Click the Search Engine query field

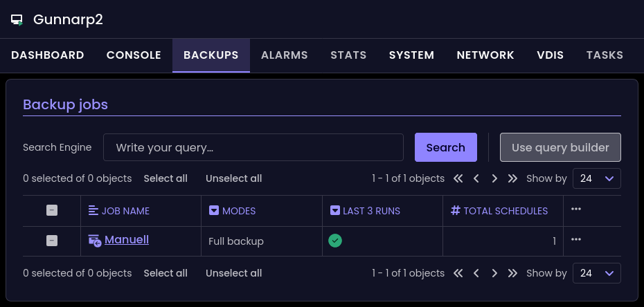[x=253, y=147]
